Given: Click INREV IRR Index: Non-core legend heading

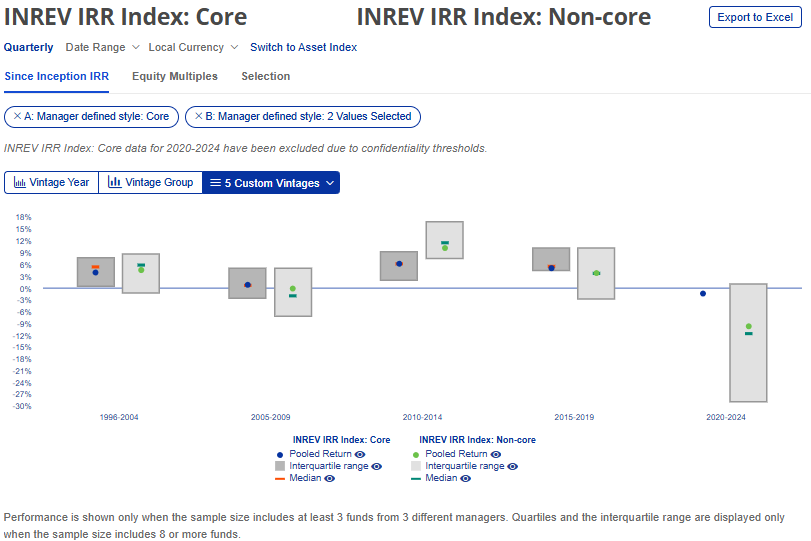Looking at the screenshot, I should (x=477, y=440).
